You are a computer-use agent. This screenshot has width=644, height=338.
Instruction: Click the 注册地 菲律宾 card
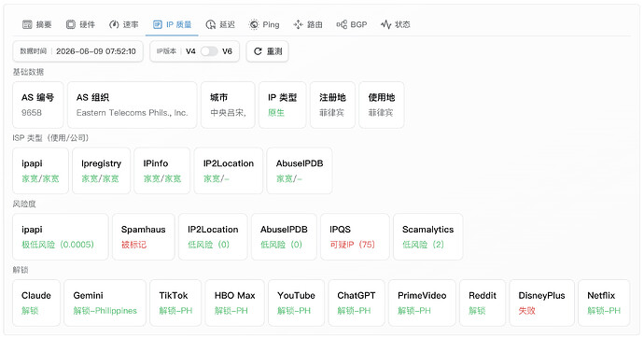click(332, 105)
